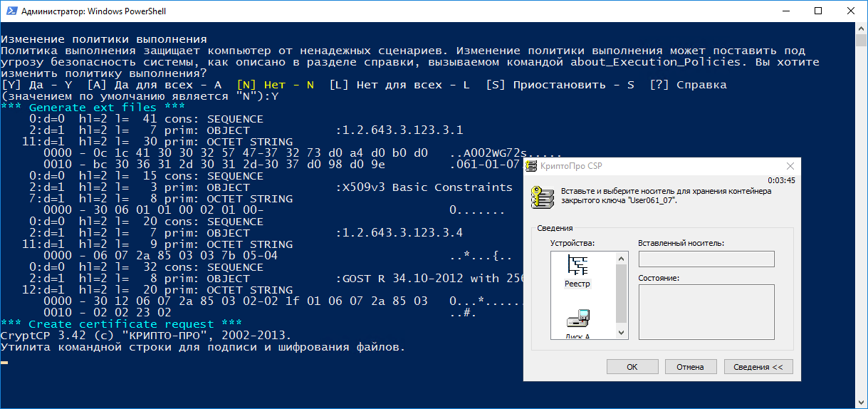Click the PowerShell vertical scrollbar thumb

click(862, 40)
